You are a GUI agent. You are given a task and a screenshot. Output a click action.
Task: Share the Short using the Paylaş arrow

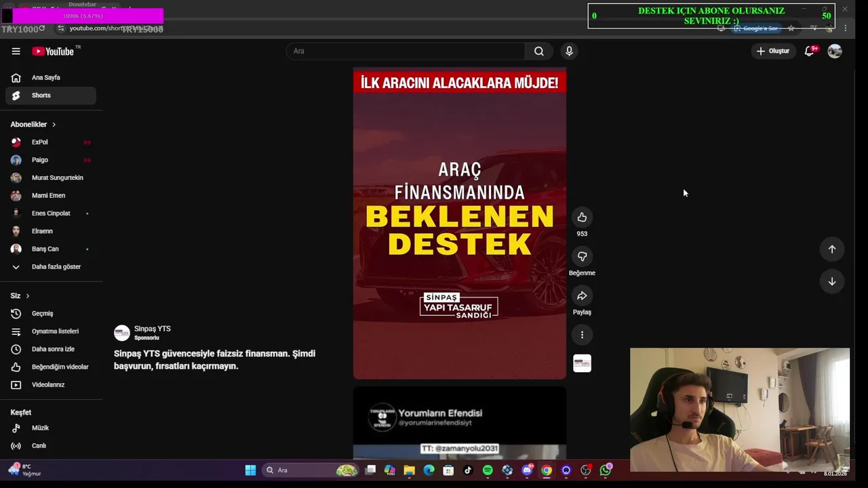point(582,296)
